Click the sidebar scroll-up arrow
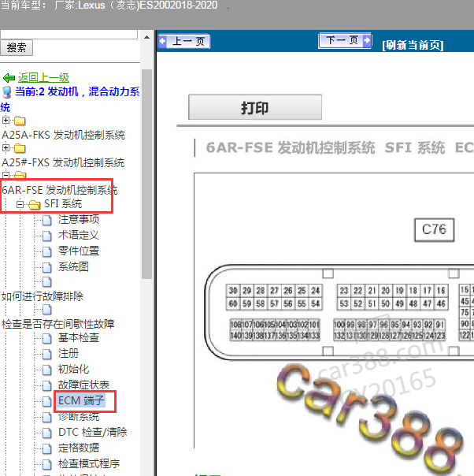 coord(146,37)
